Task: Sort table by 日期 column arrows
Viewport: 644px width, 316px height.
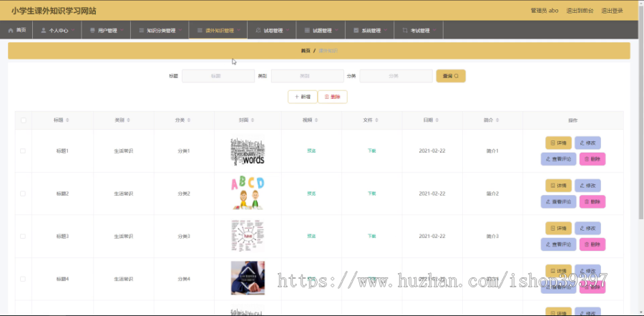Action: pyautogui.click(x=437, y=120)
